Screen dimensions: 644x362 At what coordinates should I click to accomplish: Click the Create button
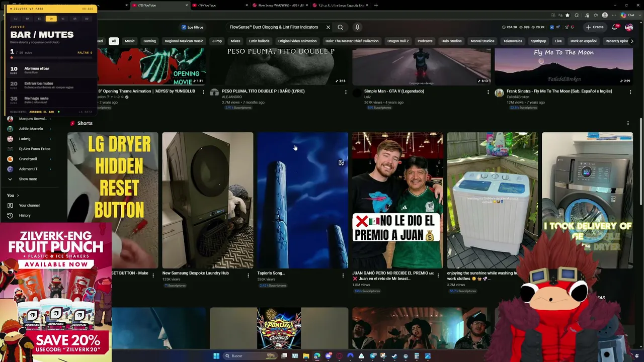pos(595,27)
